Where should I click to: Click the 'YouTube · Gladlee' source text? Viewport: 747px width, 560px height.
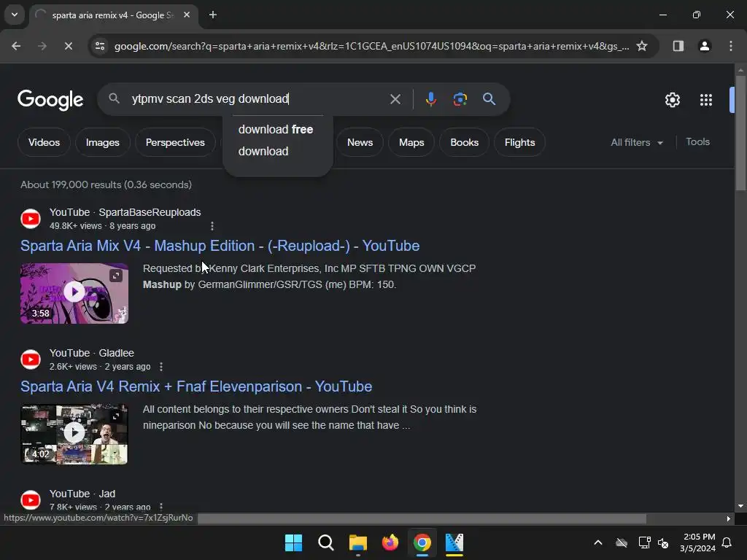91,354
